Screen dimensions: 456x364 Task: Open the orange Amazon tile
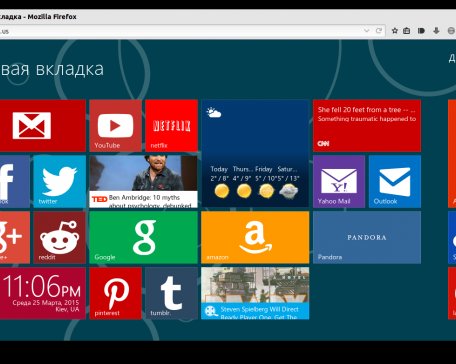(255, 237)
